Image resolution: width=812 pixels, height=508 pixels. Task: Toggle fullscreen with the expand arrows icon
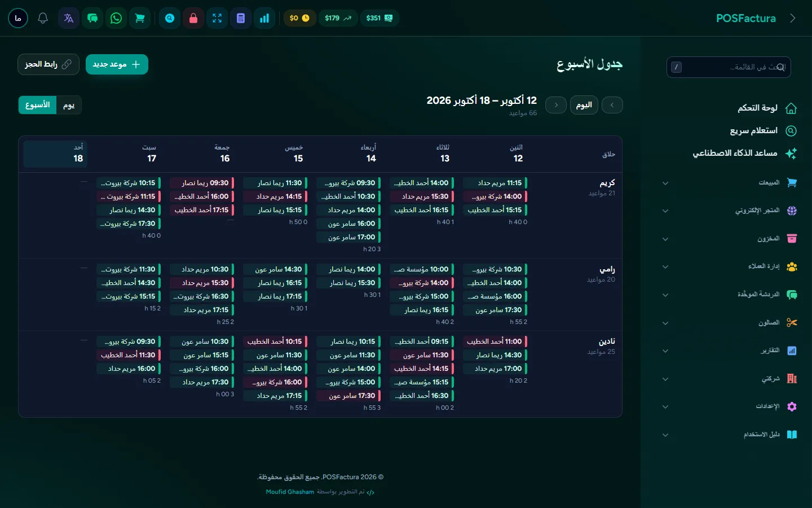click(217, 18)
